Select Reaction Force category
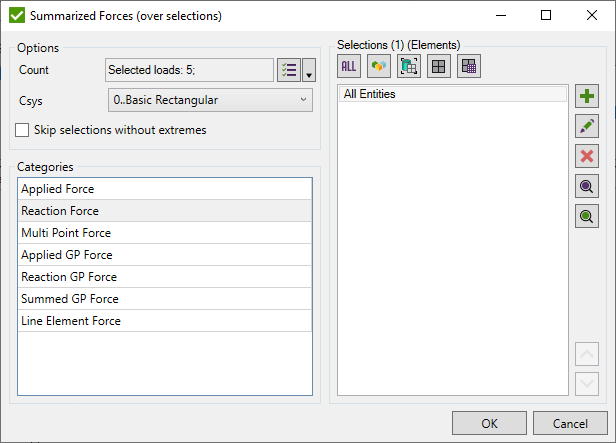The image size is (616, 443). [x=164, y=211]
